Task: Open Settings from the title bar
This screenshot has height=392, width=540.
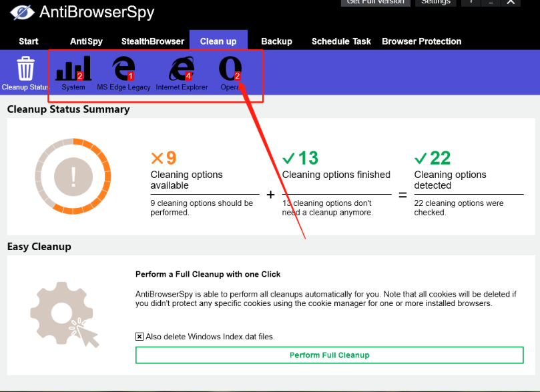Action: coord(436,3)
